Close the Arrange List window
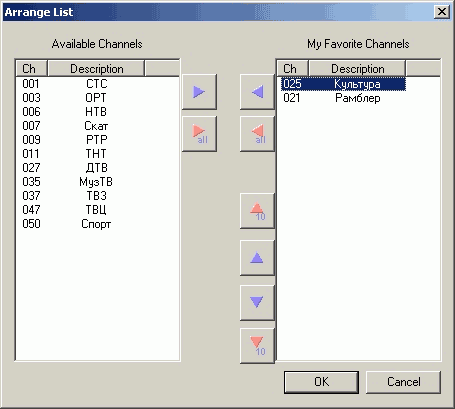The height and width of the screenshot is (409, 455). 442,12
